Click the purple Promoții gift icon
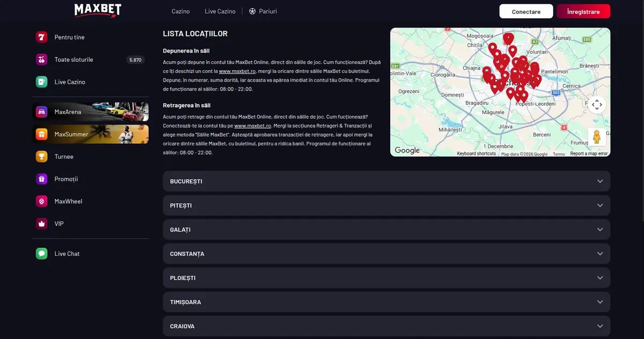Viewport: 644px width, 339px height. pyautogui.click(x=42, y=179)
